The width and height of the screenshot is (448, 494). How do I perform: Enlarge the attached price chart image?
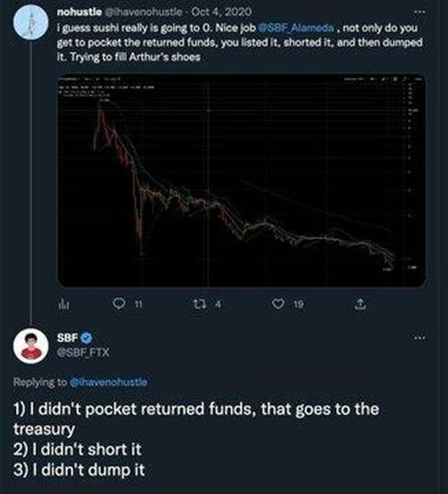point(240,181)
